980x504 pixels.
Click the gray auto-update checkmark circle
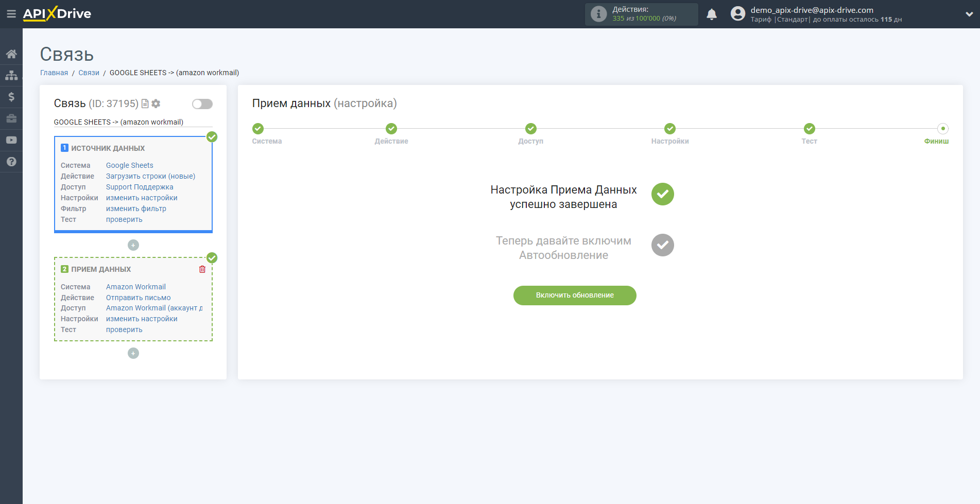coord(663,245)
